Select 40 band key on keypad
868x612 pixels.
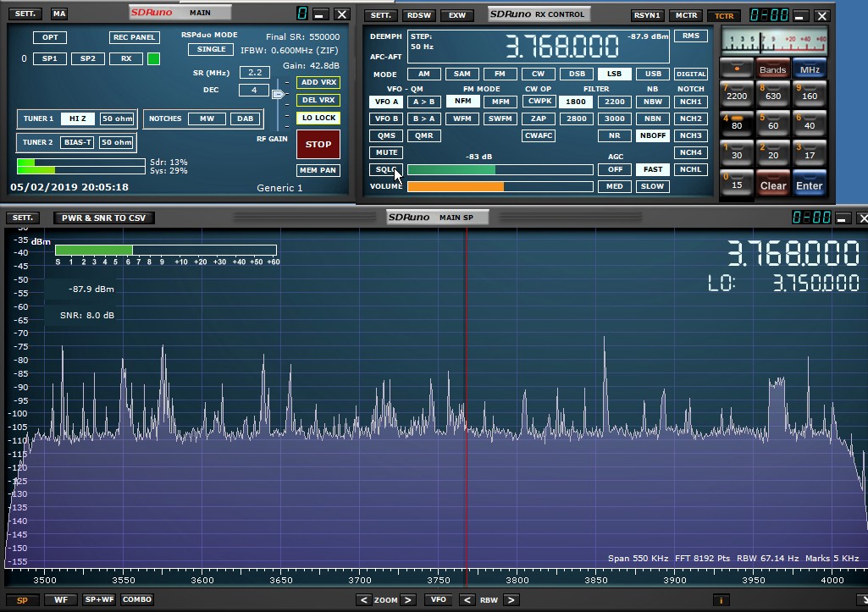810,124
